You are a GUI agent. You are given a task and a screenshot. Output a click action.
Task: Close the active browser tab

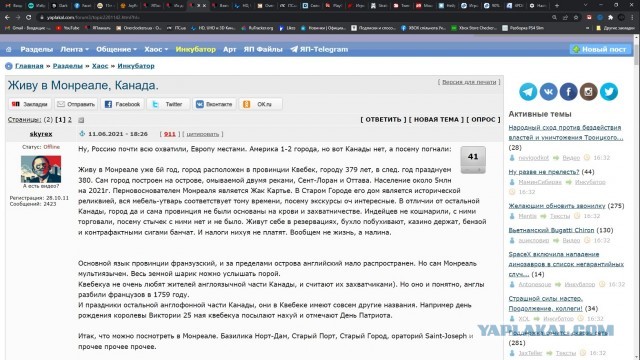pyautogui.click(x=204, y=6)
